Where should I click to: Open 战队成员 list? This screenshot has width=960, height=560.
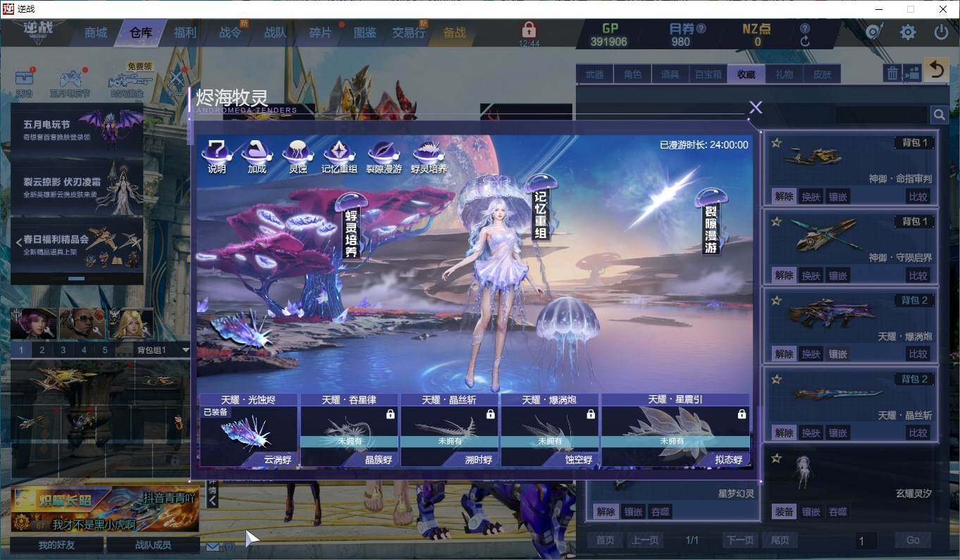153,545
